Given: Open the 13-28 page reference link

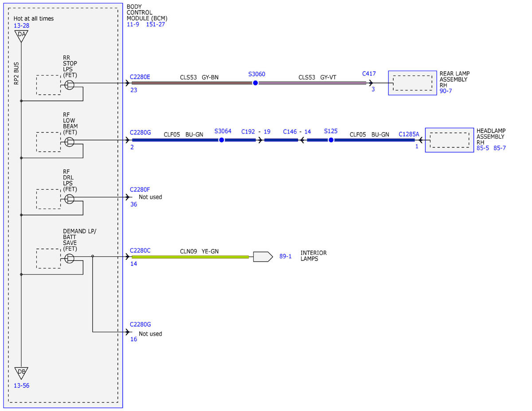Looking at the screenshot, I should pos(21,26).
